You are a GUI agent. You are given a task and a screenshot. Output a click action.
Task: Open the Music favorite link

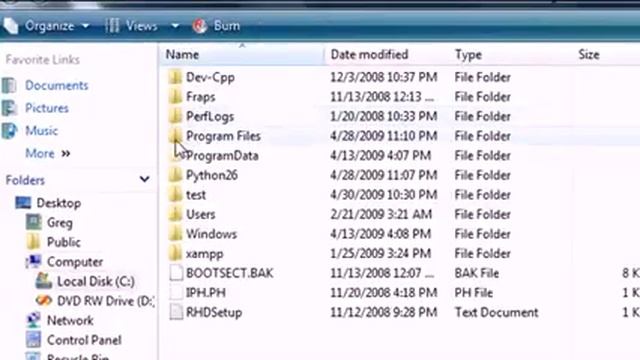(41, 131)
